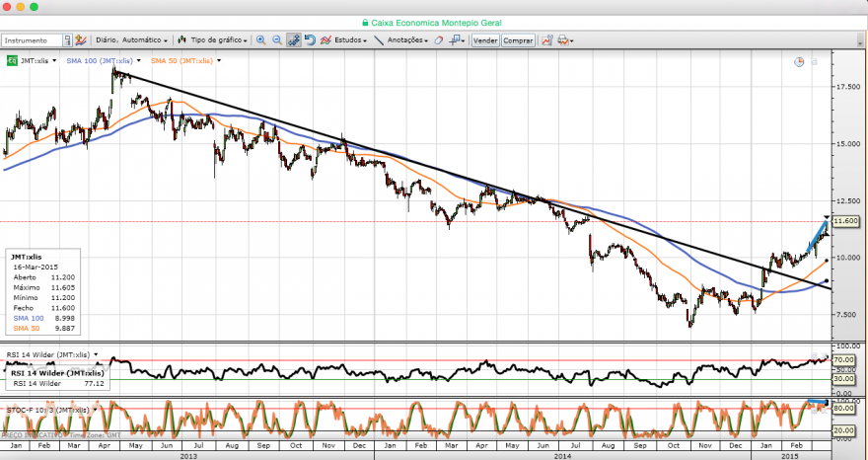The width and height of the screenshot is (868, 460).
Task: Click the chart settings wrench icon
Action: pos(546,40)
